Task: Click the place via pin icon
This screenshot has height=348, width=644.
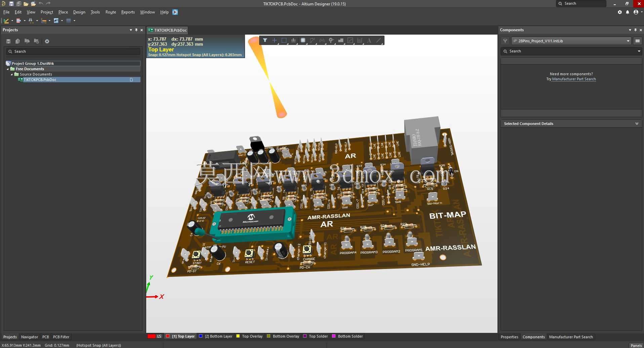Action: tap(331, 40)
